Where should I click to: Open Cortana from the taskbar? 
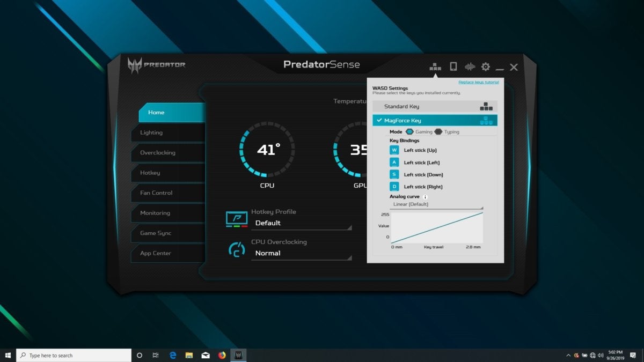tap(140, 355)
